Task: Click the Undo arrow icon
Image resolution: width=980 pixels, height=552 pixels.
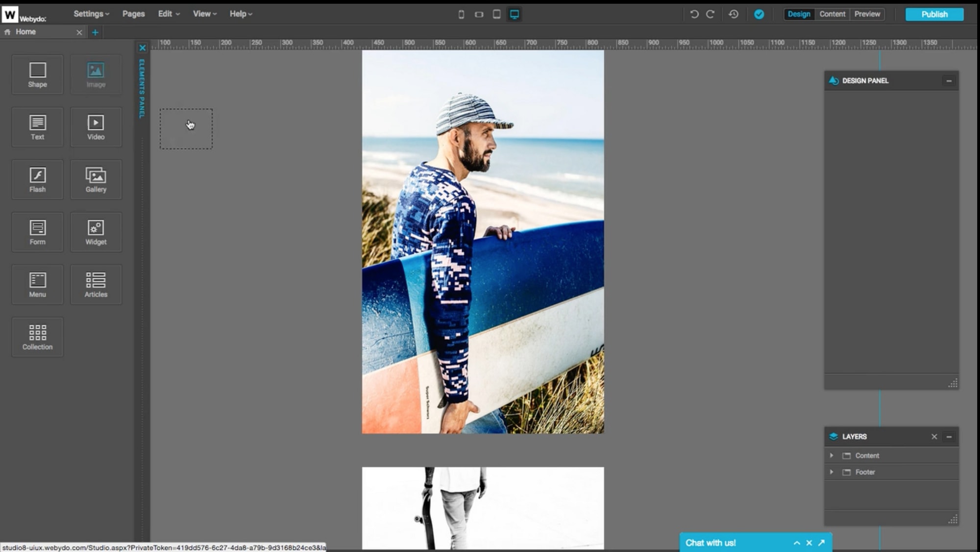Action: click(693, 14)
